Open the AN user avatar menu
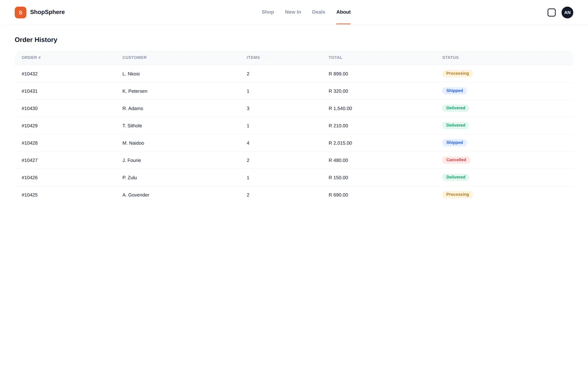 tap(567, 13)
